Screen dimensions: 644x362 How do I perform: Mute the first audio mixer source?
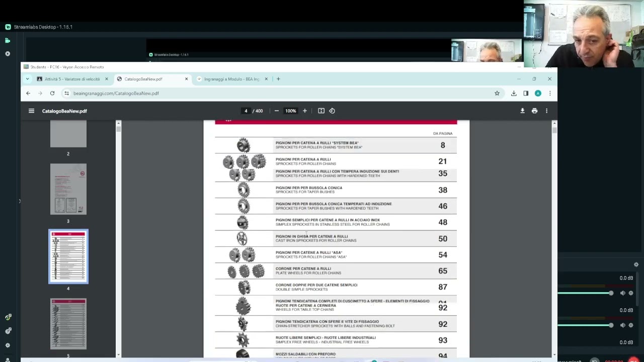point(622,293)
